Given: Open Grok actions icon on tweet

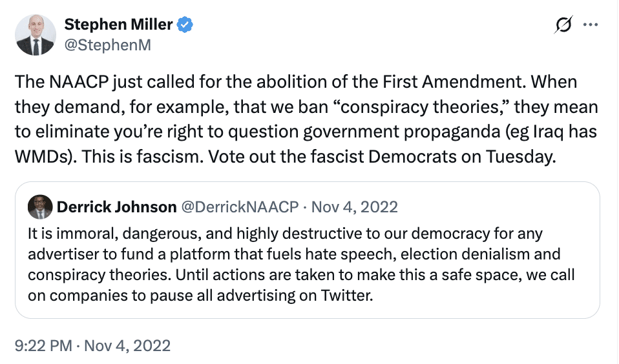Looking at the screenshot, I should (563, 25).
